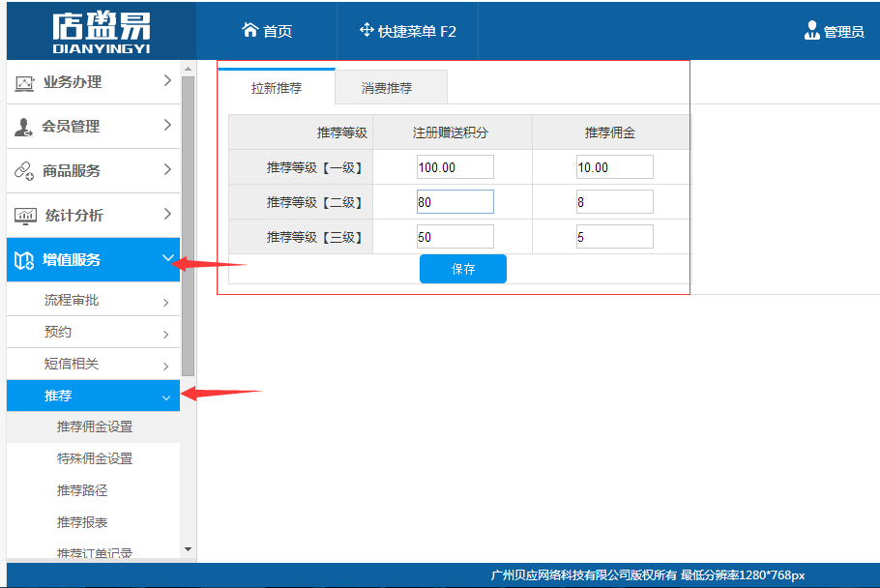880x588 pixels.
Task: Click the sidebar scrollbar down arrow
Action: click(x=188, y=549)
